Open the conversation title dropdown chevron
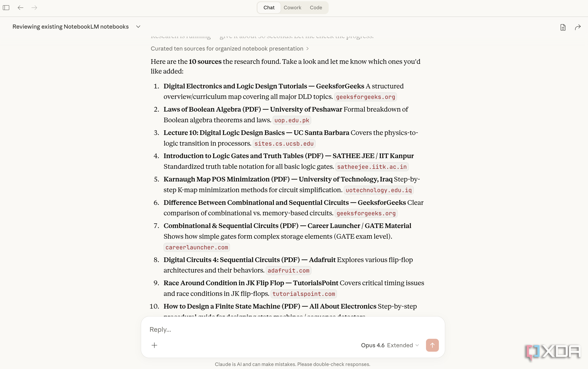This screenshot has height=369, width=588. click(x=138, y=27)
